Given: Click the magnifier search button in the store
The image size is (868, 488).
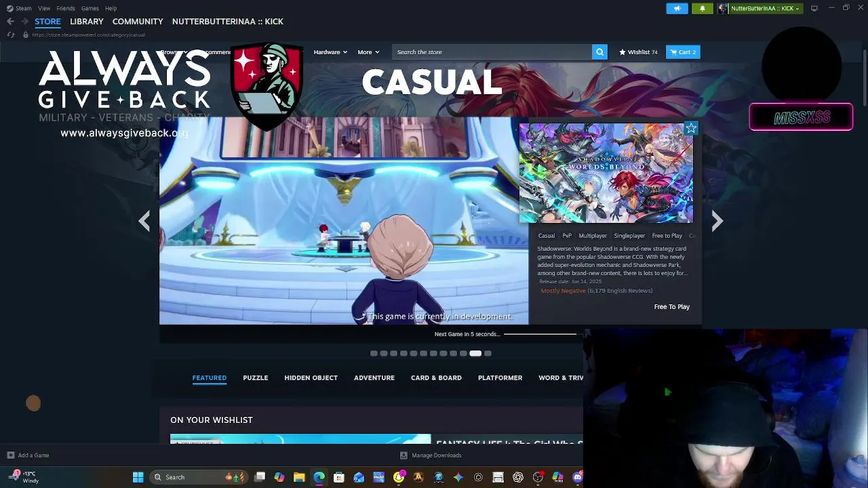Looking at the screenshot, I should coord(599,52).
